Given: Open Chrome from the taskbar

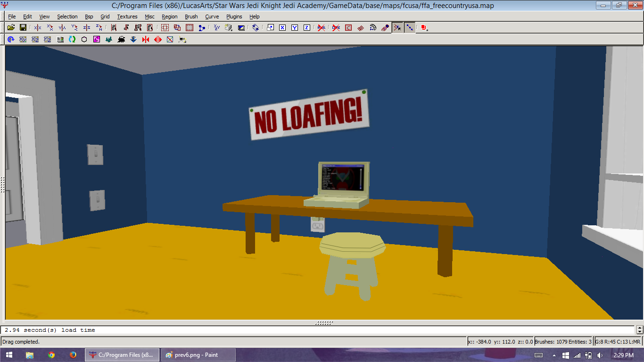Looking at the screenshot, I should 51,355.
